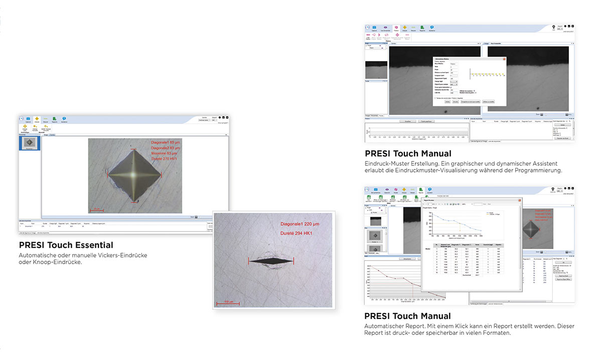The height and width of the screenshot is (364, 602).
Task: Click round application logo in Essential window
Action: (x=22, y=118)
